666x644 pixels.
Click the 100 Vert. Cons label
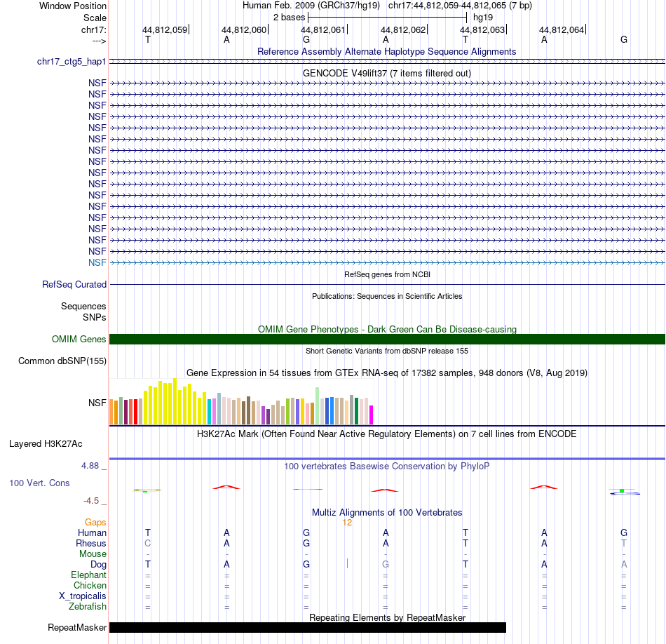click(39, 483)
